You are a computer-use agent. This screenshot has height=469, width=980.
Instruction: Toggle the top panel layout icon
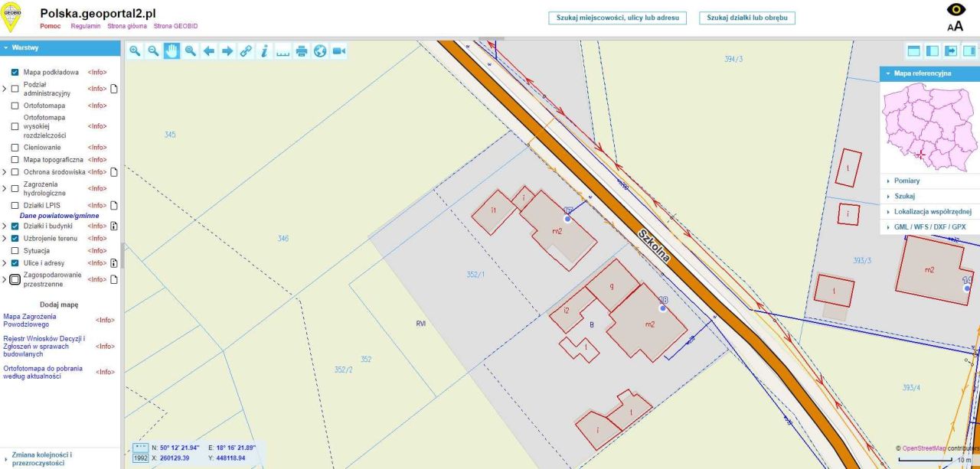(913, 51)
